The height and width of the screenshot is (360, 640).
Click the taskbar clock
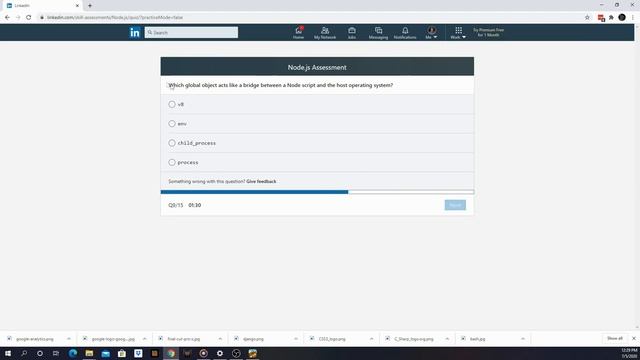pyautogui.click(x=629, y=353)
